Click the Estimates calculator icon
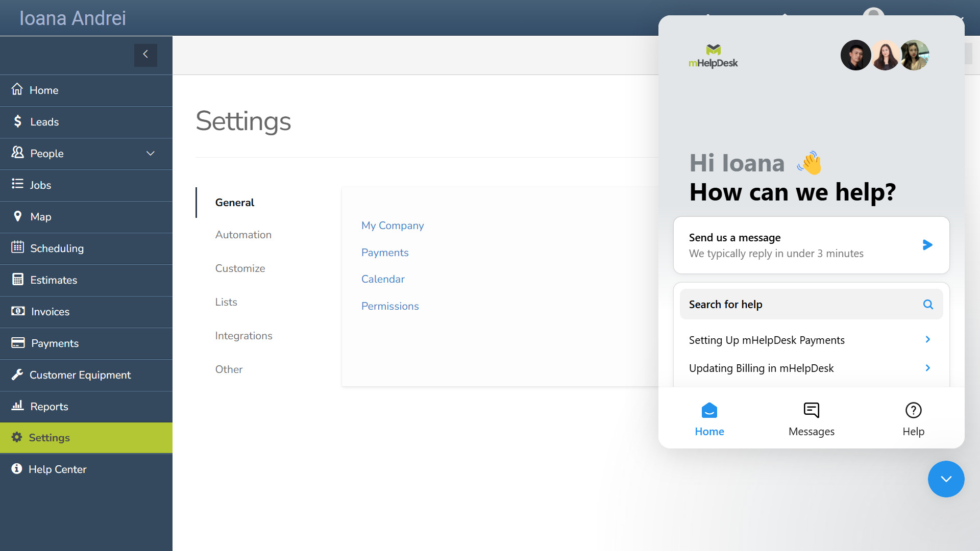This screenshot has width=980, height=551. 17,280
